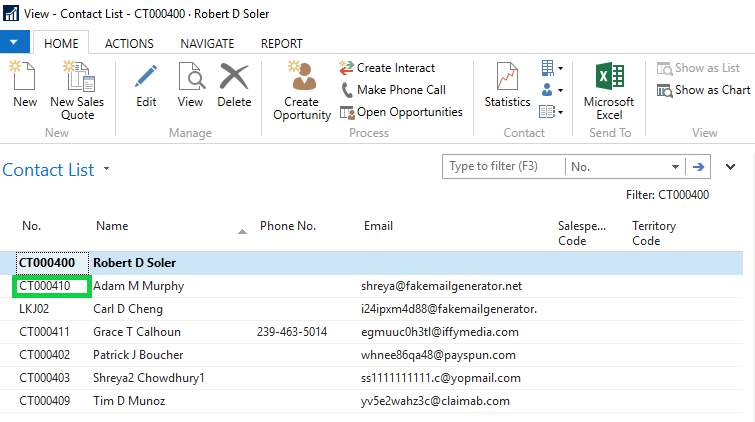Click Make Phone Call
The image size is (755, 422).
pos(393,90)
